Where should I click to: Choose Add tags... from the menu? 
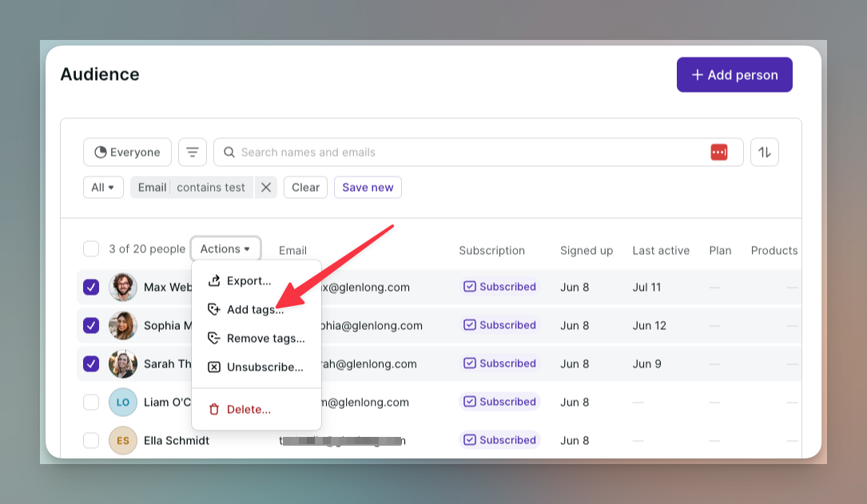click(255, 310)
